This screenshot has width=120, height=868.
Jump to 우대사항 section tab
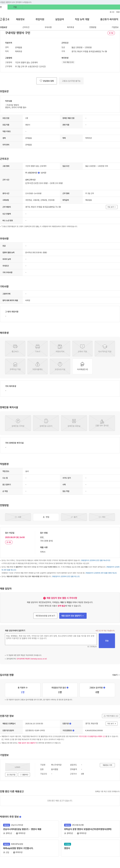48,27
